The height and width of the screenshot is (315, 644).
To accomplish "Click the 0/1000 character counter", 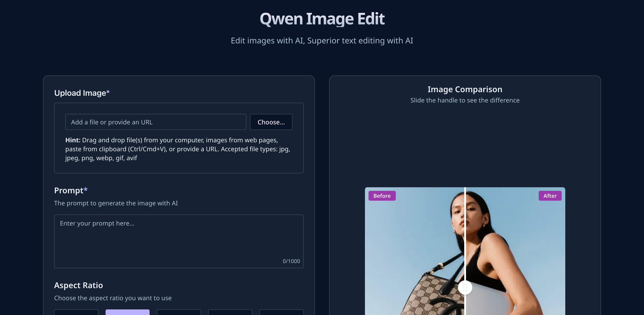I will click(x=291, y=261).
